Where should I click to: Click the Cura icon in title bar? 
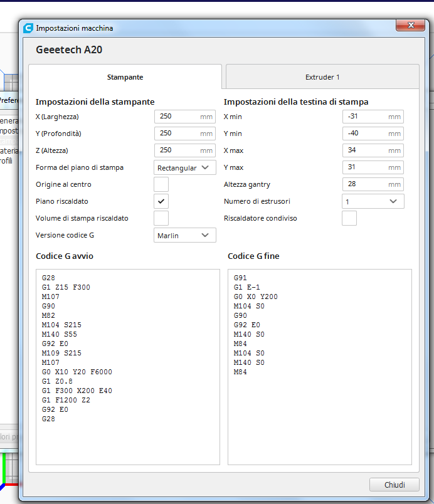28,28
